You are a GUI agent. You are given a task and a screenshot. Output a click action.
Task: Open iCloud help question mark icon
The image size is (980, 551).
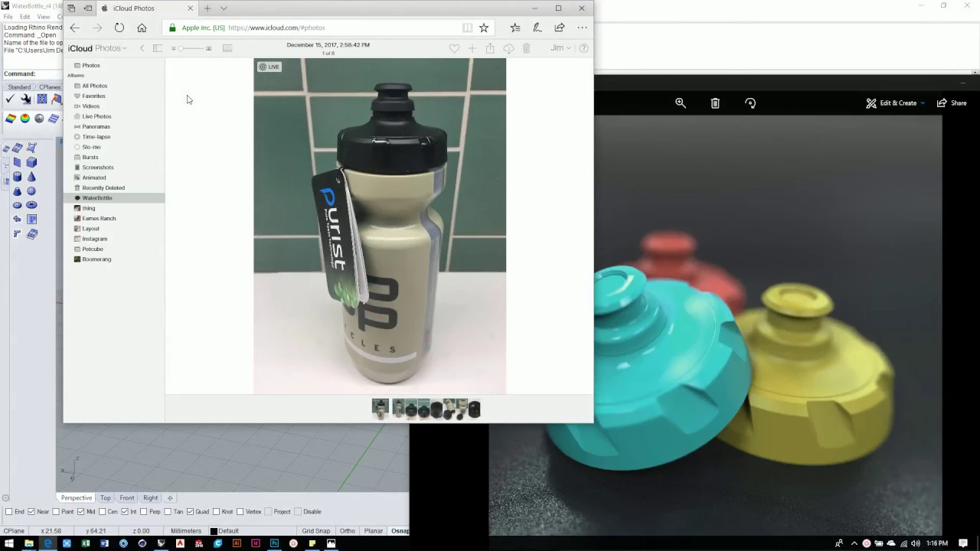point(583,48)
